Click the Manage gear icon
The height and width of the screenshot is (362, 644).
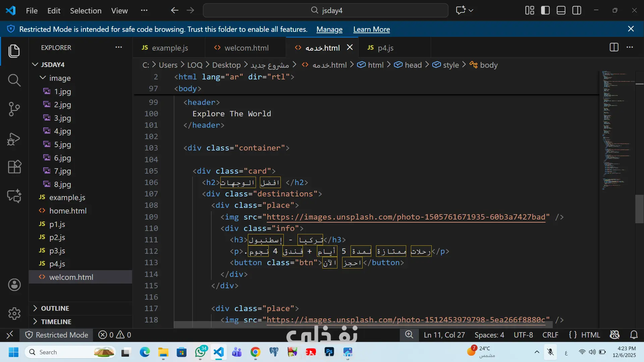pyautogui.click(x=14, y=313)
